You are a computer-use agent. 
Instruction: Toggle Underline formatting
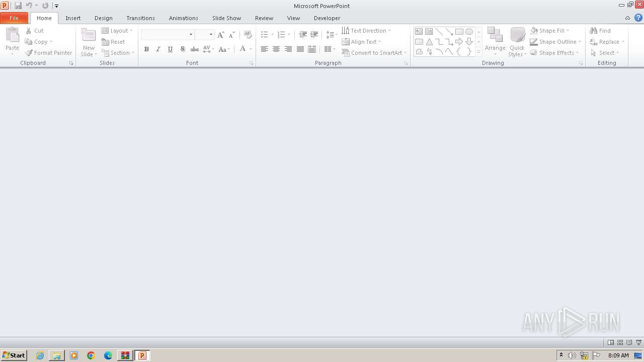170,49
